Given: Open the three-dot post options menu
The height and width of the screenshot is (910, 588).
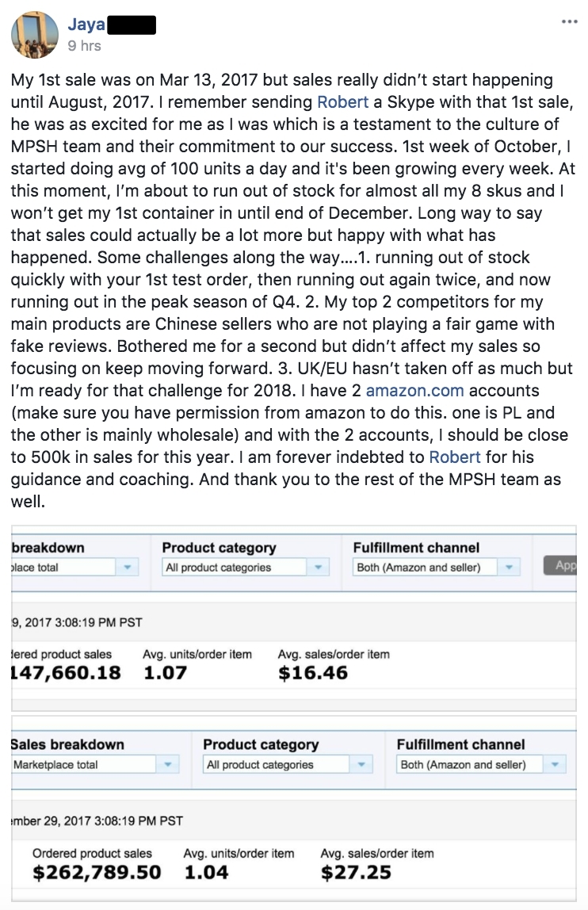Looking at the screenshot, I should click(x=568, y=21).
